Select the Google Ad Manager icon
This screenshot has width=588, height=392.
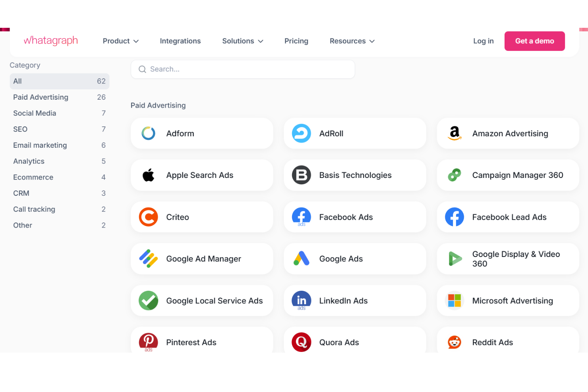point(148,259)
